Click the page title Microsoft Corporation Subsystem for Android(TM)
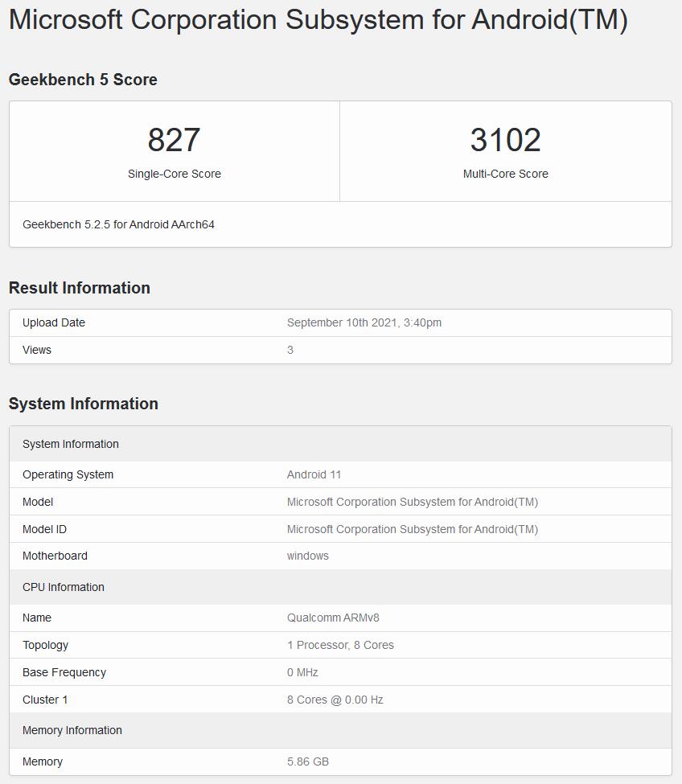The width and height of the screenshot is (682, 784). pos(318,19)
